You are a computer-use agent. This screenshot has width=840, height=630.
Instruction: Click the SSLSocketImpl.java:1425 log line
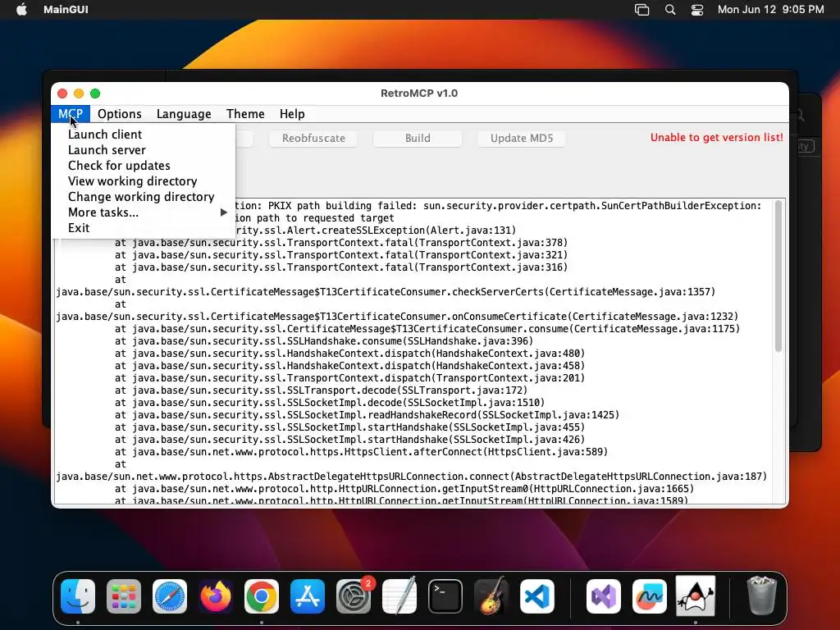point(367,415)
